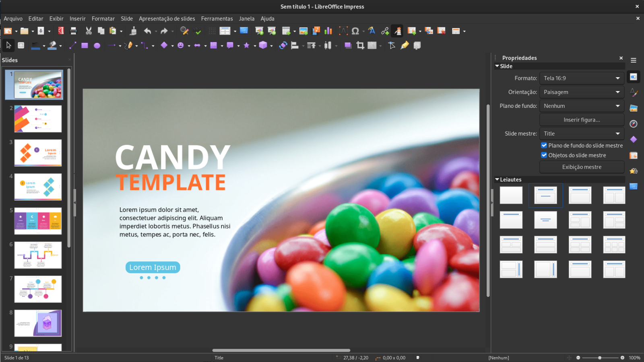Select the Rectangle drawing tool
The width and height of the screenshot is (644, 362).
pos(85,45)
